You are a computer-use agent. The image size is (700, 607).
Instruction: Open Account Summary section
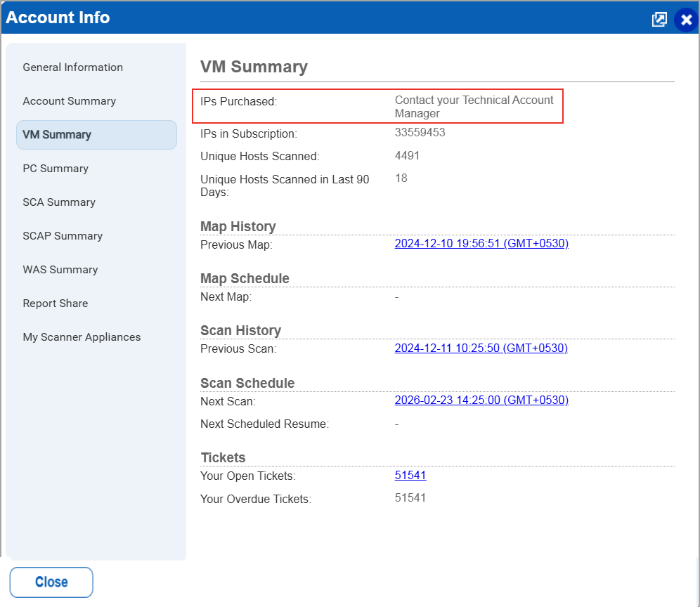69,101
